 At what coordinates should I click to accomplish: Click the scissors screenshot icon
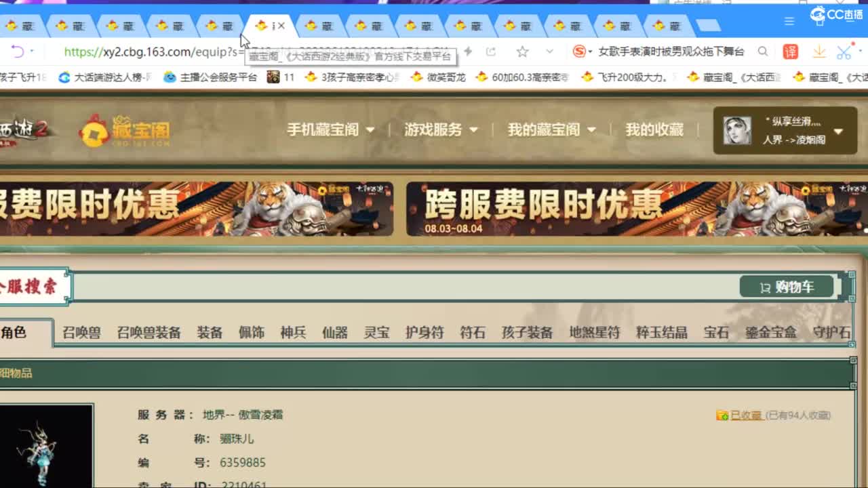click(x=844, y=52)
